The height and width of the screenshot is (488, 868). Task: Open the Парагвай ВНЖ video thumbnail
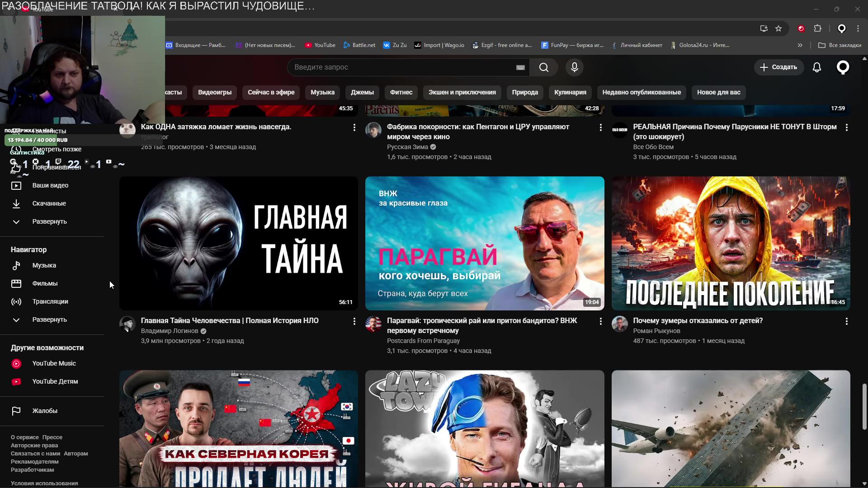(x=485, y=243)
